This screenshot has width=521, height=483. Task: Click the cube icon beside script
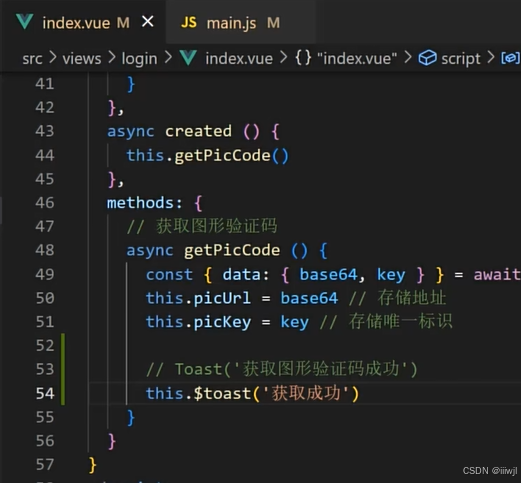click(x=427, y=58)
